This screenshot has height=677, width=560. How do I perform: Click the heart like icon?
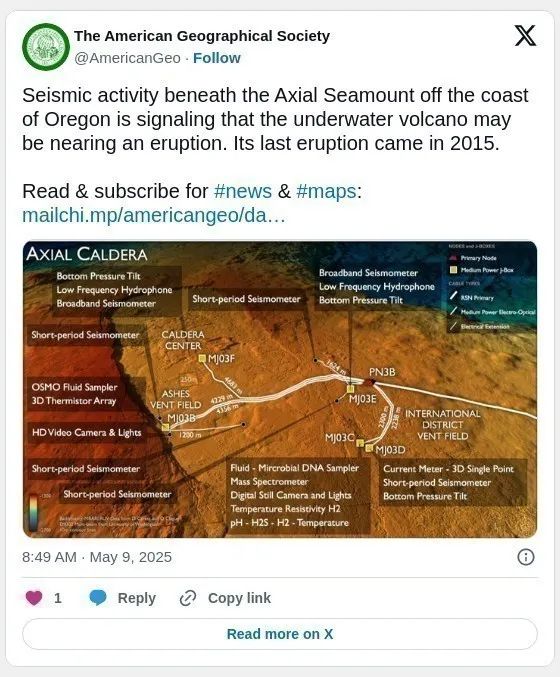pyautogui.click(x=34, y=598)
